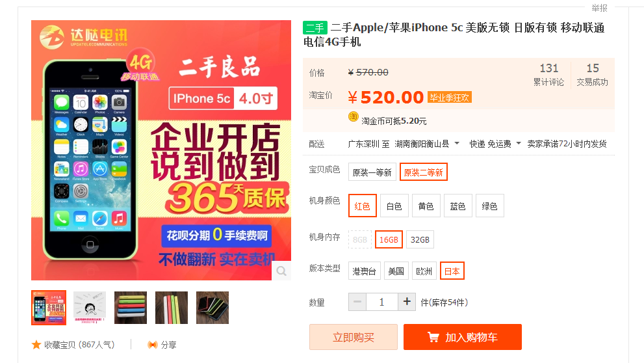Select 美国 version type
Screen dimensions: 644x363
point(396,271)
